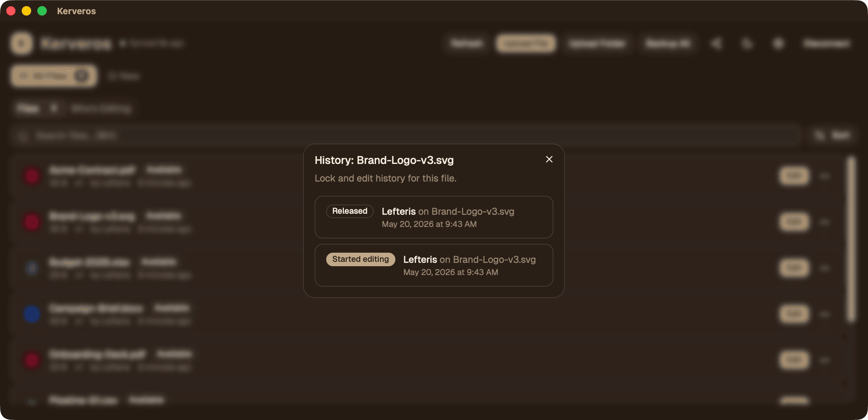Click the red close window button
The width and height of the screenshot is (868, 420).
tap(11, 11)
